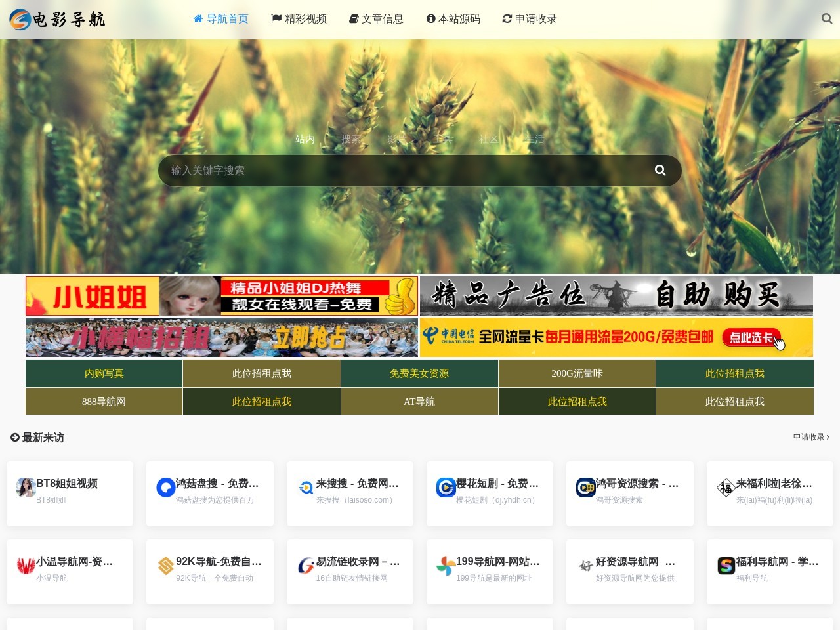Open the 鸿菇盘搜 - 免费 site card

pos(210,493)
